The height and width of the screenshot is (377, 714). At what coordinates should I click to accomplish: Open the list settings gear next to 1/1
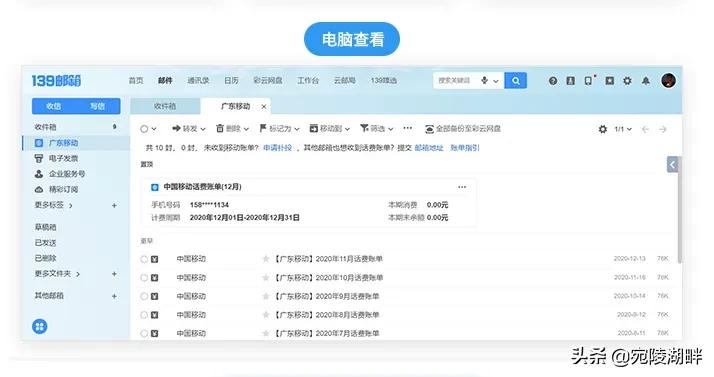pos(602,129)
